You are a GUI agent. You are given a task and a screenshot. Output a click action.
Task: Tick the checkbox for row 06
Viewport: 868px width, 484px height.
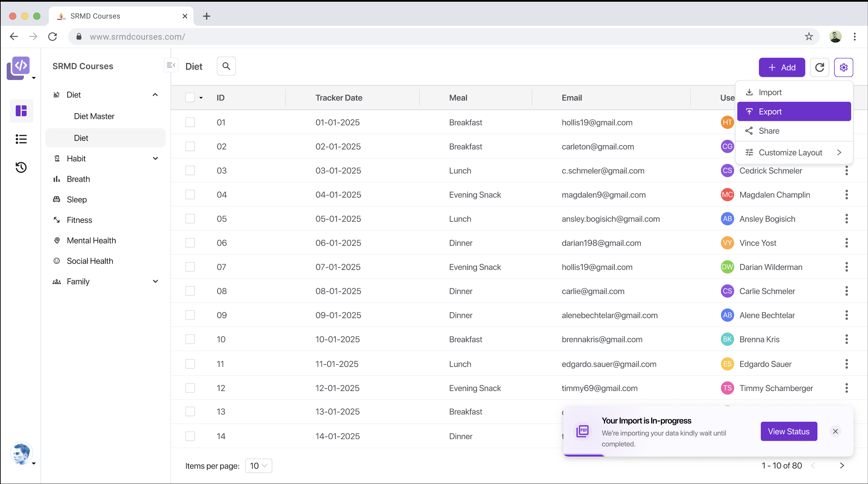190,243
